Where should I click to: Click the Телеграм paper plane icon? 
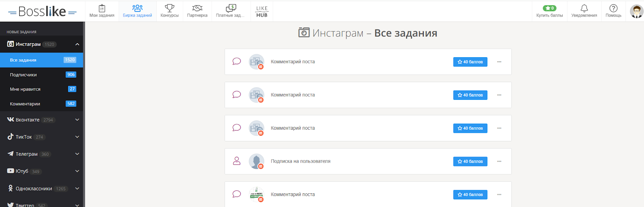(10, 153)
